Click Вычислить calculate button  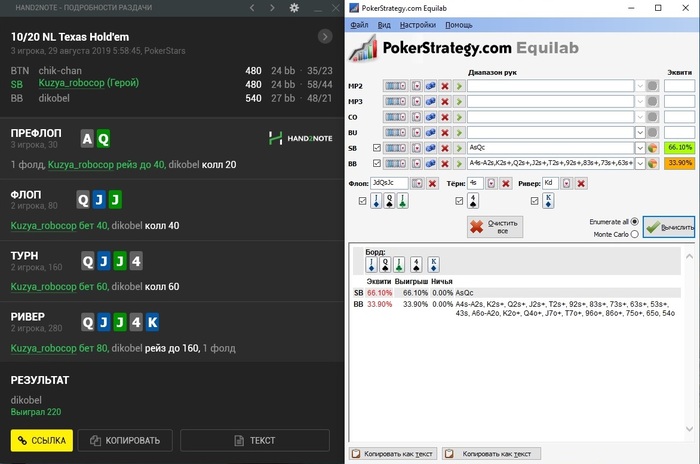click(x=669, y=227)
